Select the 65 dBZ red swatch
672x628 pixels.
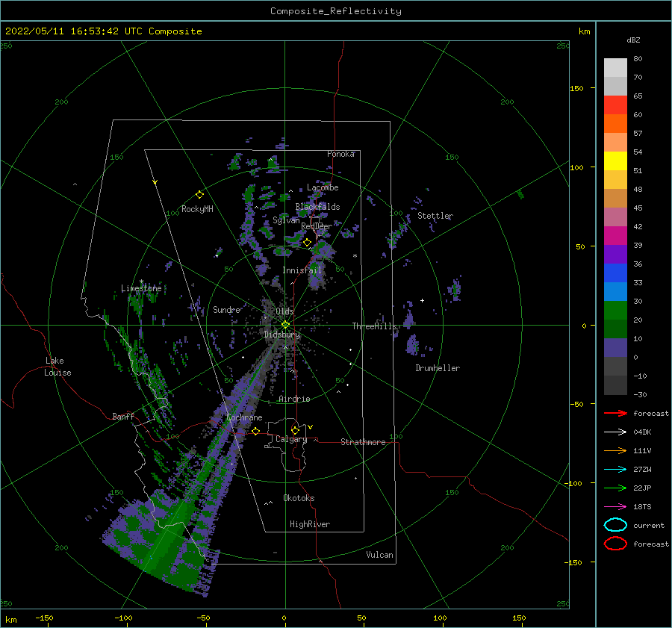tap(615, 105)
